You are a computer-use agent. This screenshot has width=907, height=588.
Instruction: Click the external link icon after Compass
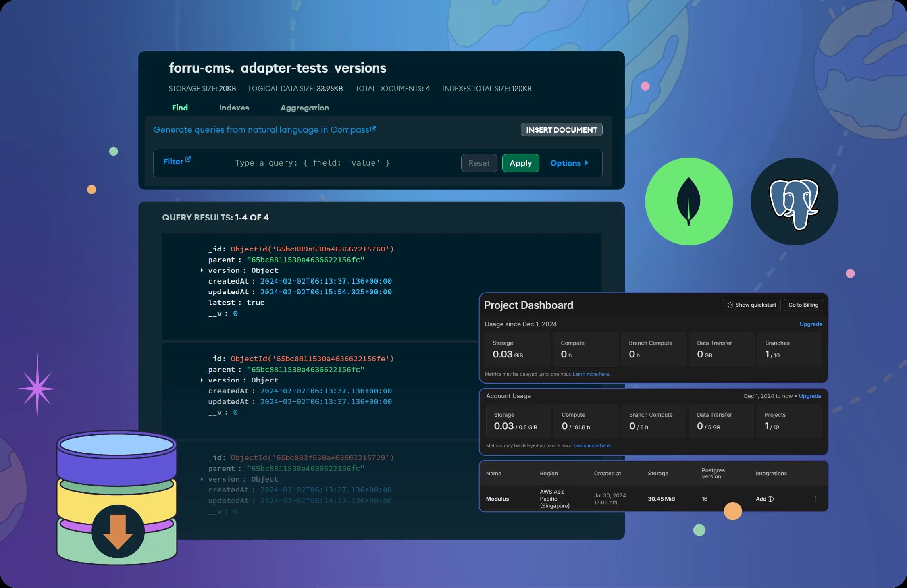coord(373,129)
